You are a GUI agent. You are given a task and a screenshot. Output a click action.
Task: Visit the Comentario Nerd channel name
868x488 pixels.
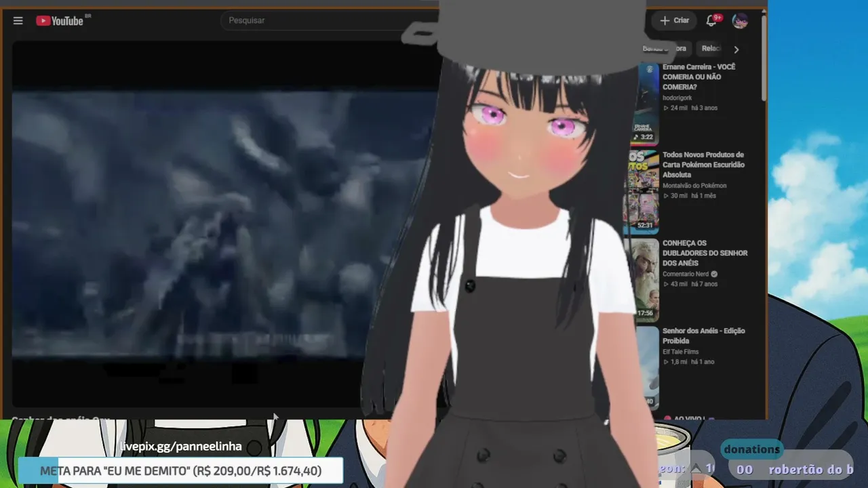686,274
